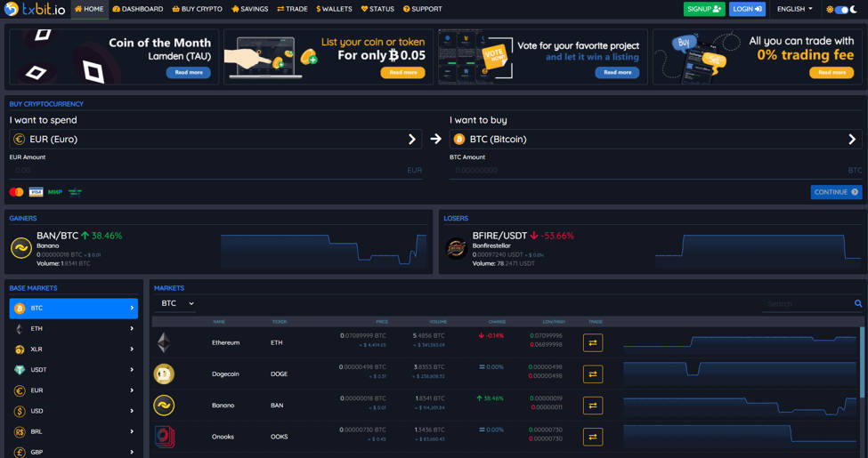
Task: Open the English language dropdown
Action: click(795, 9)
